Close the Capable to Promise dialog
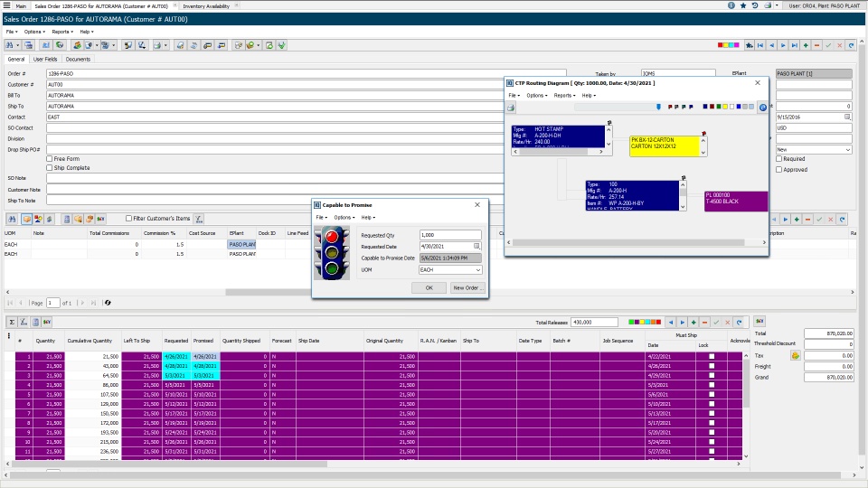The width and height of the screenshot is (868, 488). [x=477, y=205]
